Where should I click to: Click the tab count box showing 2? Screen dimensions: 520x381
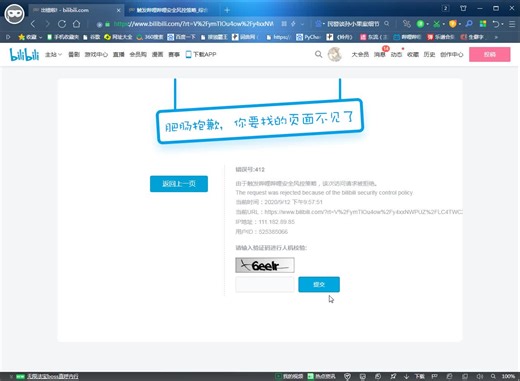point(445,8)
